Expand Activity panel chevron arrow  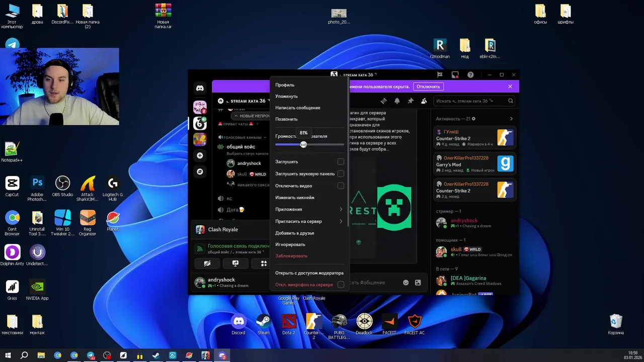[511, 119]
